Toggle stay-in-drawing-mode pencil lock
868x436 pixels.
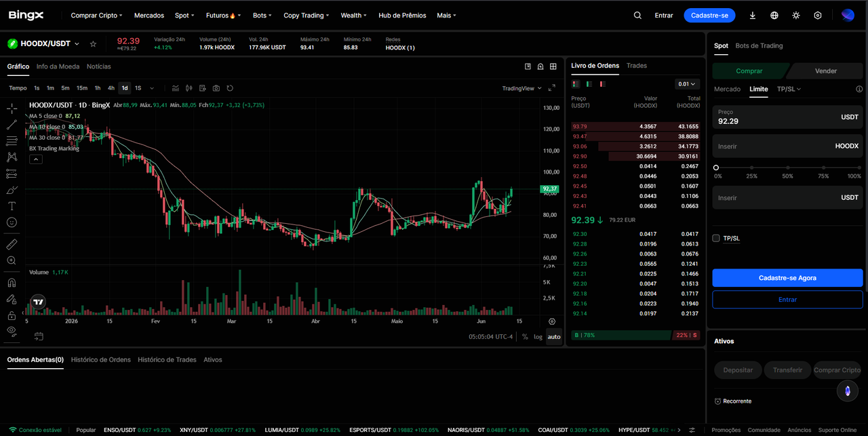(12, 299)
